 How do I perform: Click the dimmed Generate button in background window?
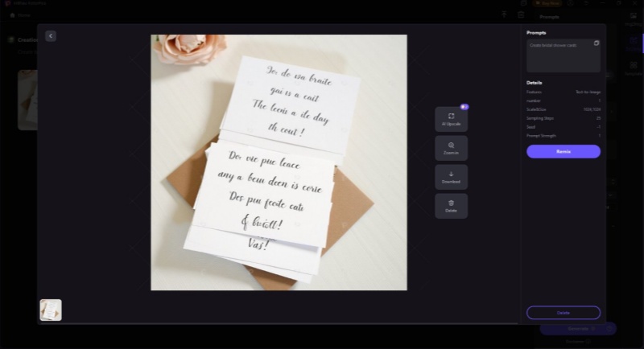tap(578, 329)
